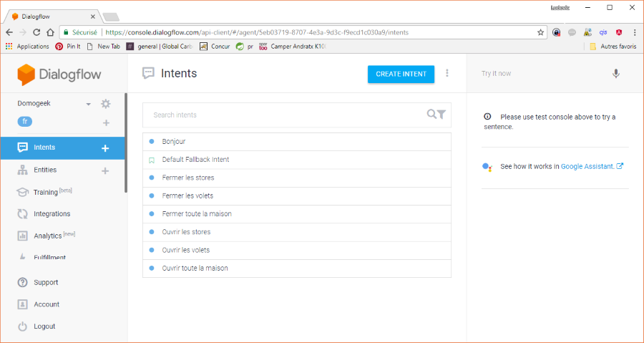Reload the page
Viewport: 644px width, 343px height.
36,32
